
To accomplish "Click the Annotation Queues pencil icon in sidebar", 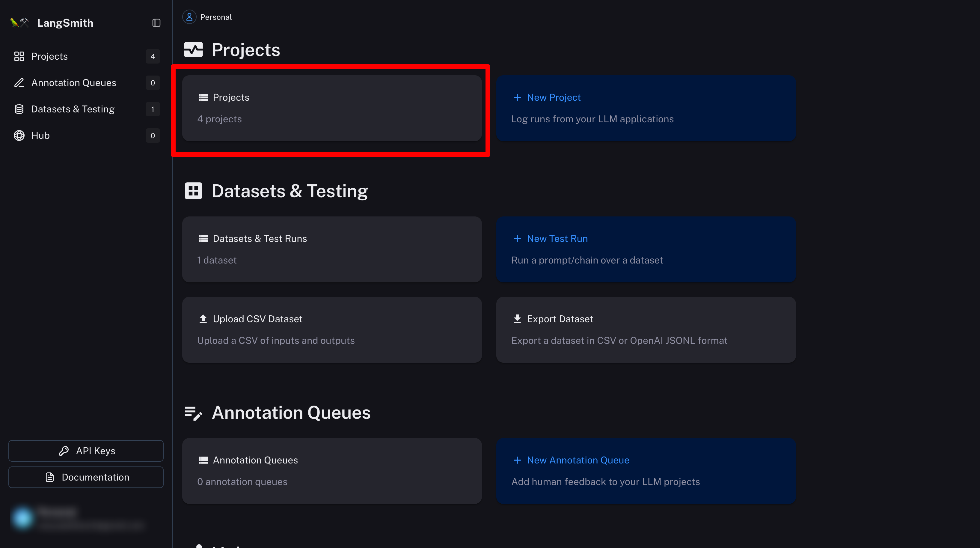I will (x=19, y=82).
